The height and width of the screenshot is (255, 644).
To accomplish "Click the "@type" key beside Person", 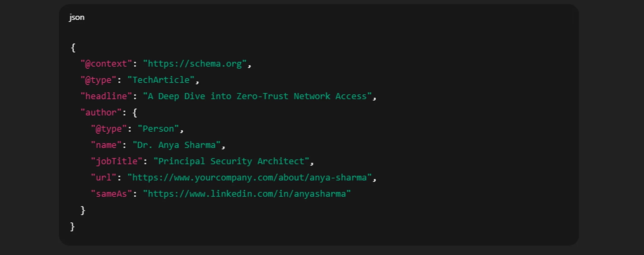I will tap(109, 129).
